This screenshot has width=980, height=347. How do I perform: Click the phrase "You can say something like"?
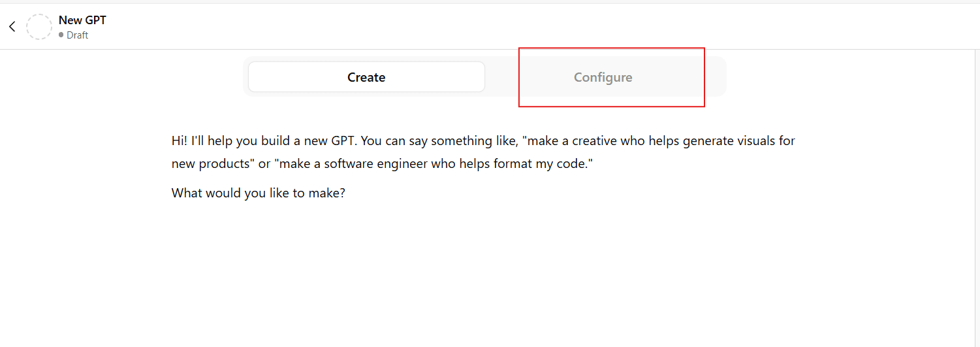(440, 140)
